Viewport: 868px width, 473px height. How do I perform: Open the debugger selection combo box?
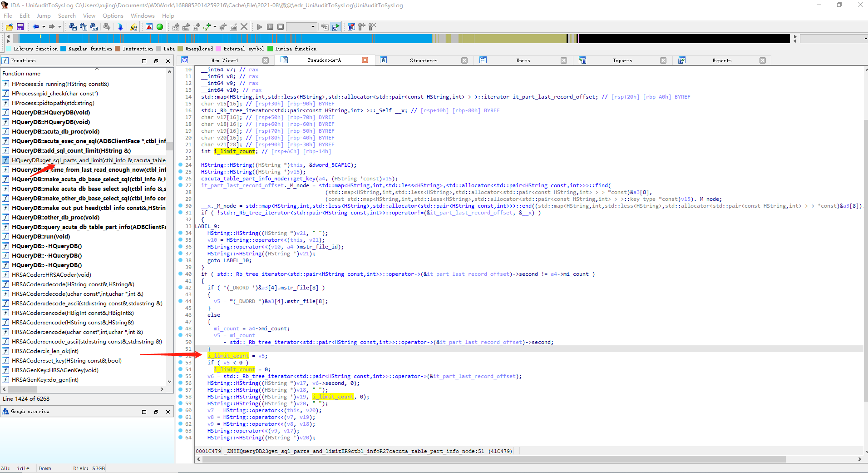[301, 27]
